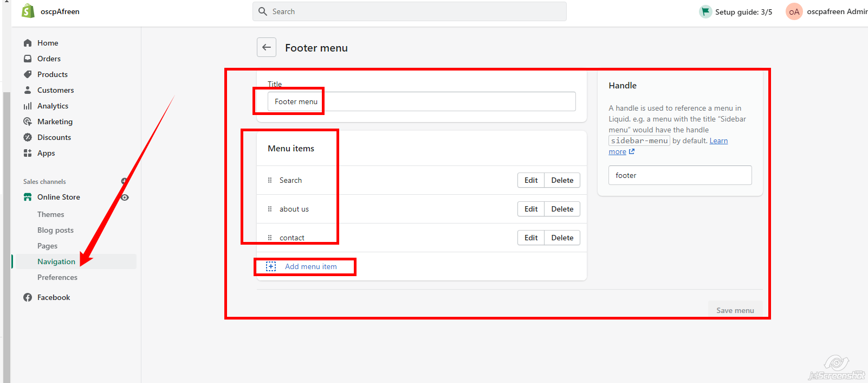Open Apps in sidebar

click(x=46, y=153)
